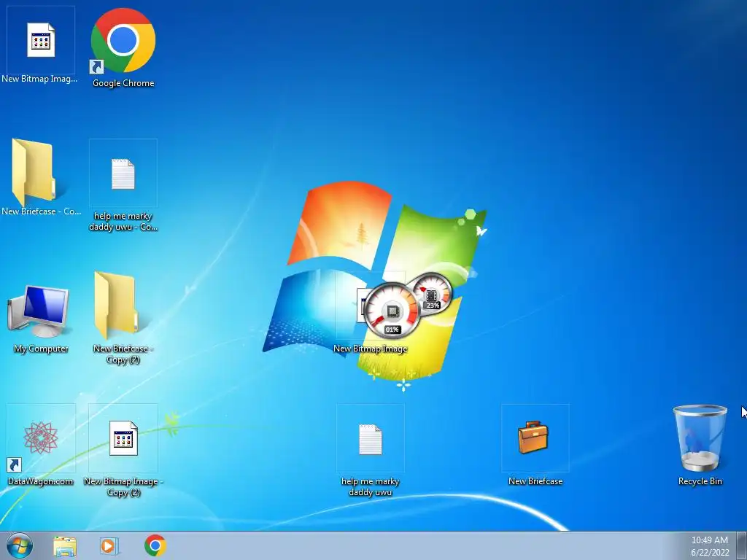Click the taskbar clock showing 10:49 AM
Viewport: 747px width, 560px height.
click(x=709, y=540)
